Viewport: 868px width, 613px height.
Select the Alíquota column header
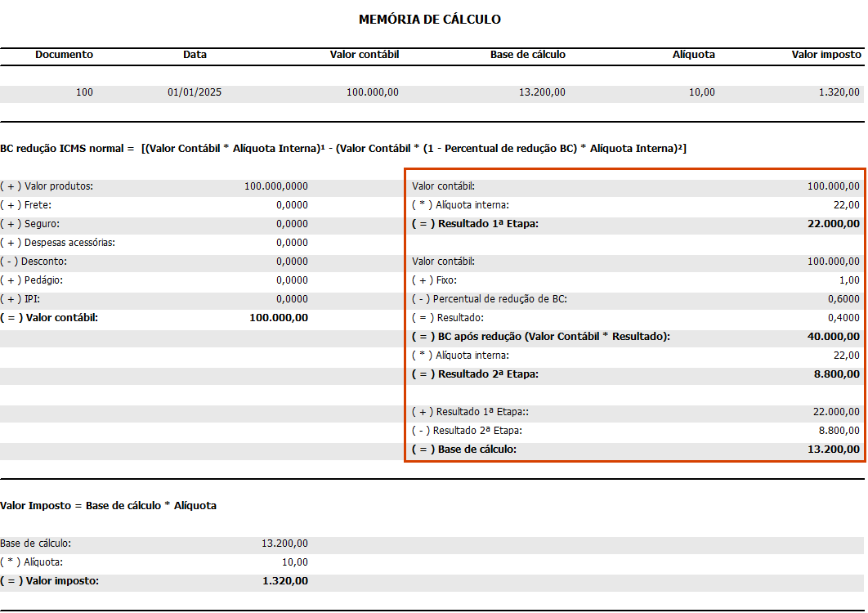(x=693, y=55)
